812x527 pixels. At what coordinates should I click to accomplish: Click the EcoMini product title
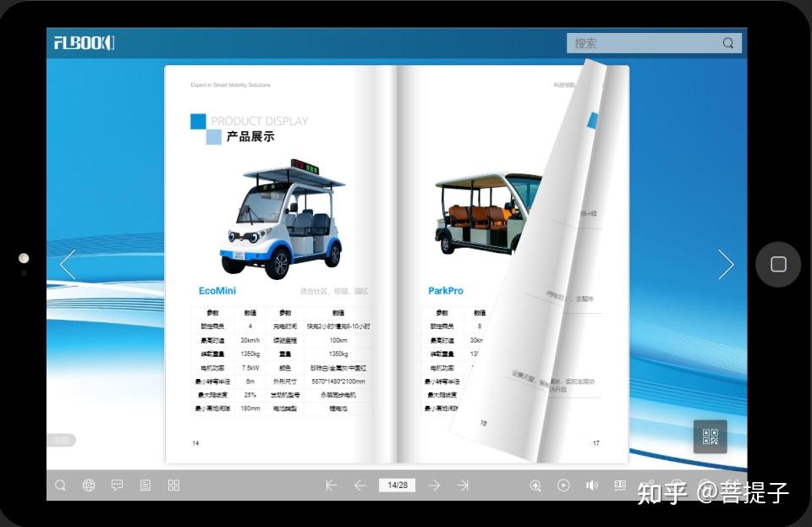(x=217, y=291)
